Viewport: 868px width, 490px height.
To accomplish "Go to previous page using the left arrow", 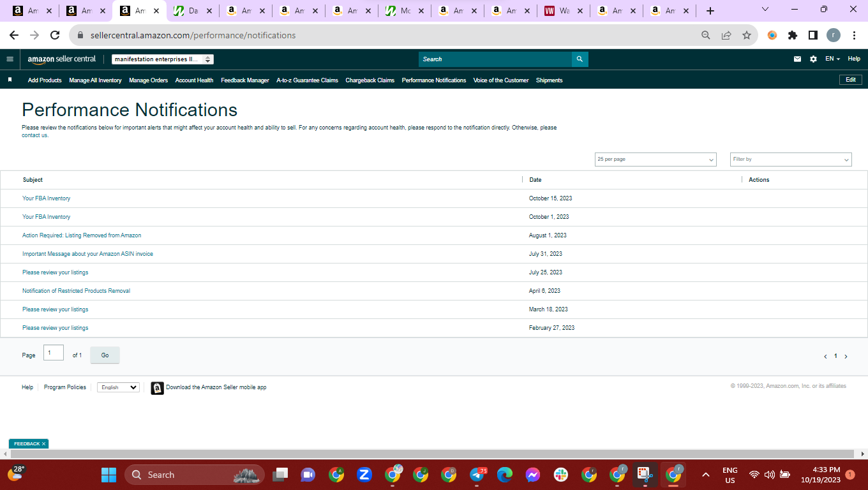I will point(825,357).
